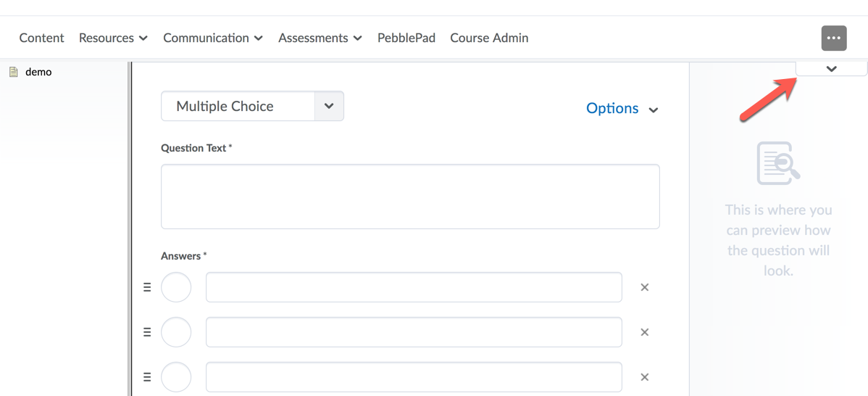Click the third answer's drag handle icon

tap(147, 377)
